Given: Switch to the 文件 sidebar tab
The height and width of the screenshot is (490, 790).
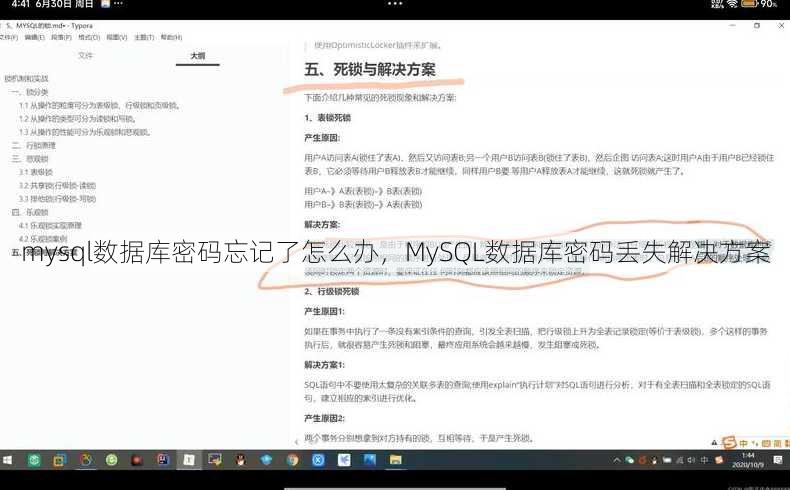Looking at the screenshot, I should pos(86,55).
